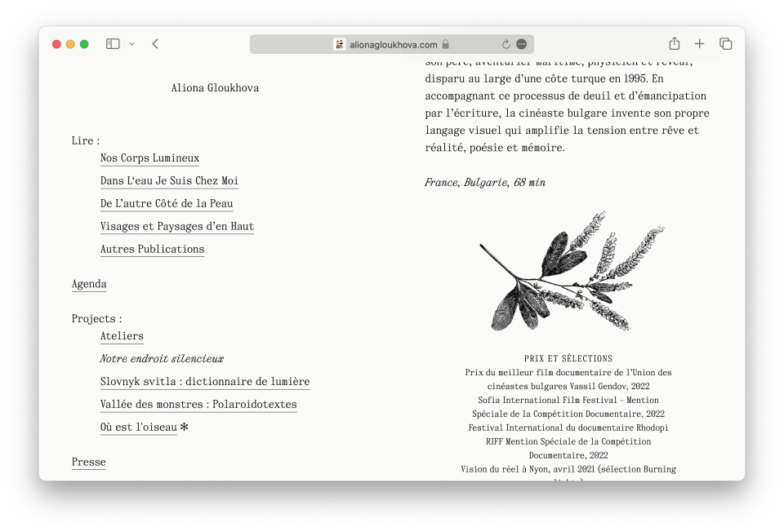
Task: Click the France, Bulgarie, 68 min text
Action: tap(485, 183)
